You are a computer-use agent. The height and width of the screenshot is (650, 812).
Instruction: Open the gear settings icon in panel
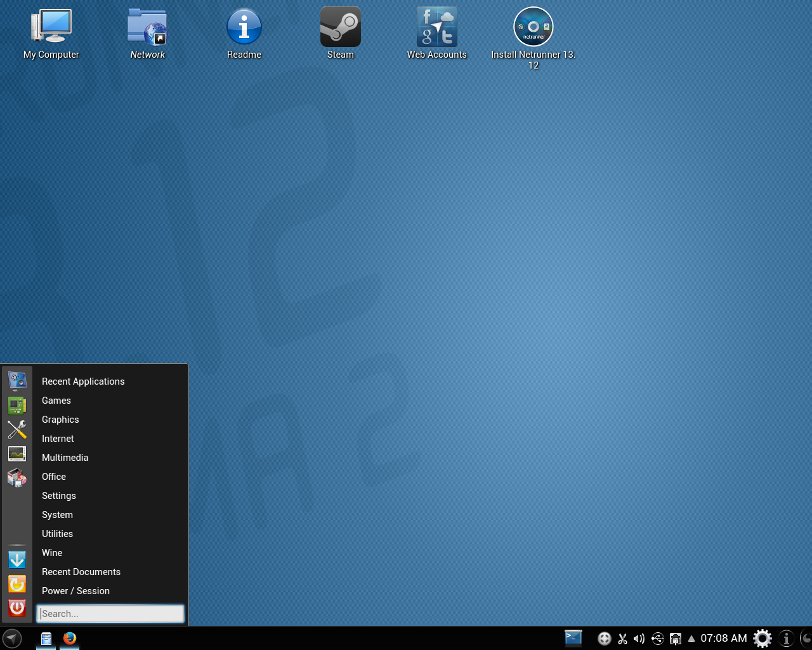click(x=763, y=638)
